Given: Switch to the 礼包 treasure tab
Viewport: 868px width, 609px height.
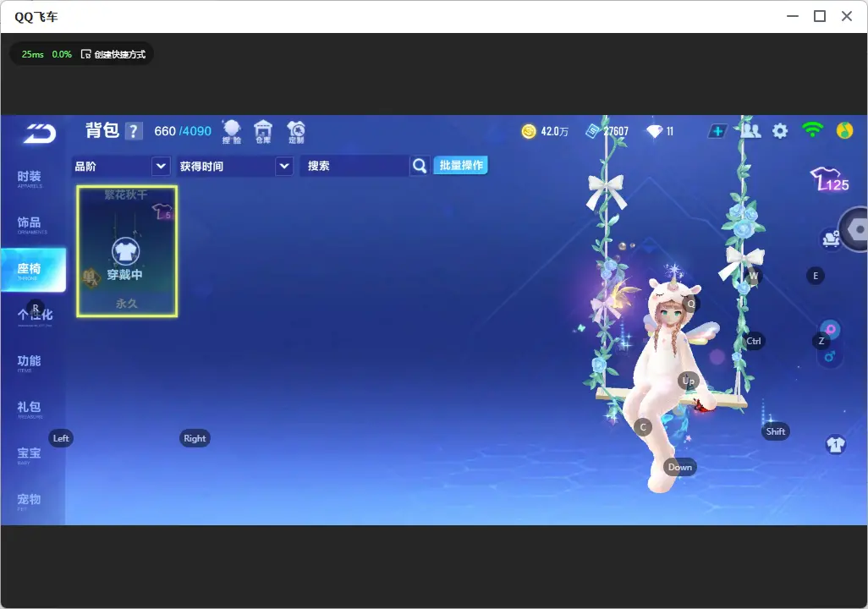Looking at the screenshot, I should click(30, 408).
